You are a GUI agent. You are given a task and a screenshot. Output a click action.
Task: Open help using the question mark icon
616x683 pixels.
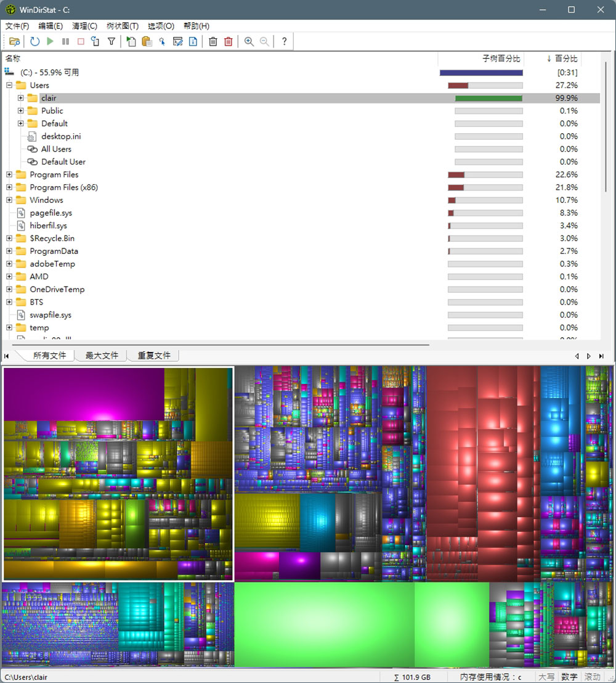click(x=283, y=41)
